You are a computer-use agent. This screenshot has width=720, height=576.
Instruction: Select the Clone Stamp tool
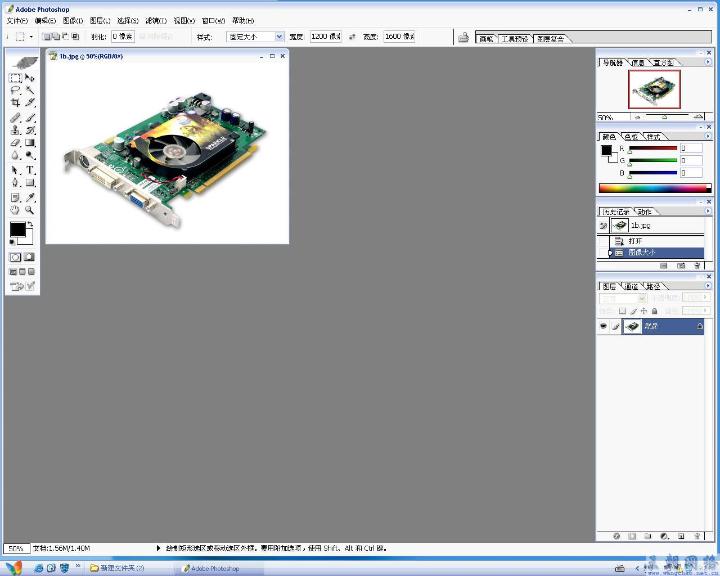pyautogui.click(x=15, y=130)
